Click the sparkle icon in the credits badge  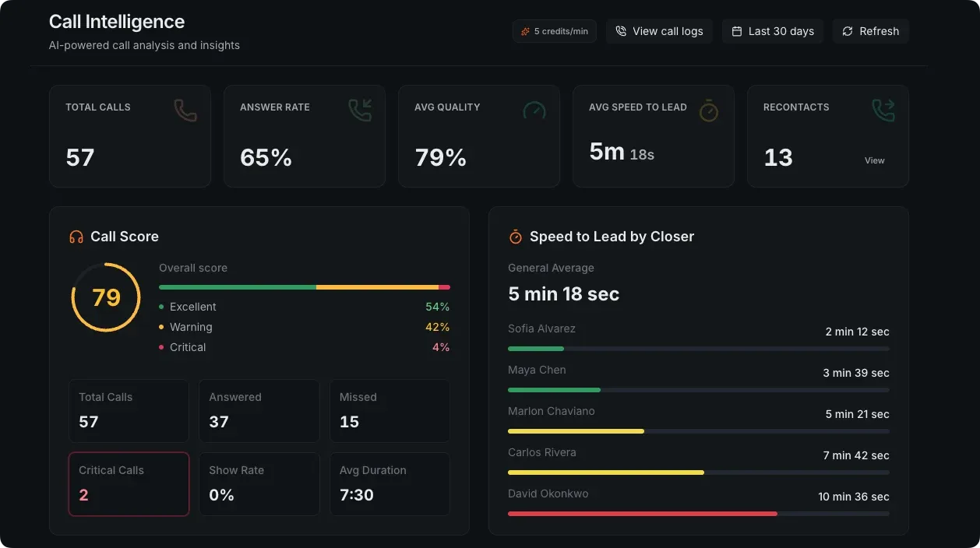pos(526,31)
